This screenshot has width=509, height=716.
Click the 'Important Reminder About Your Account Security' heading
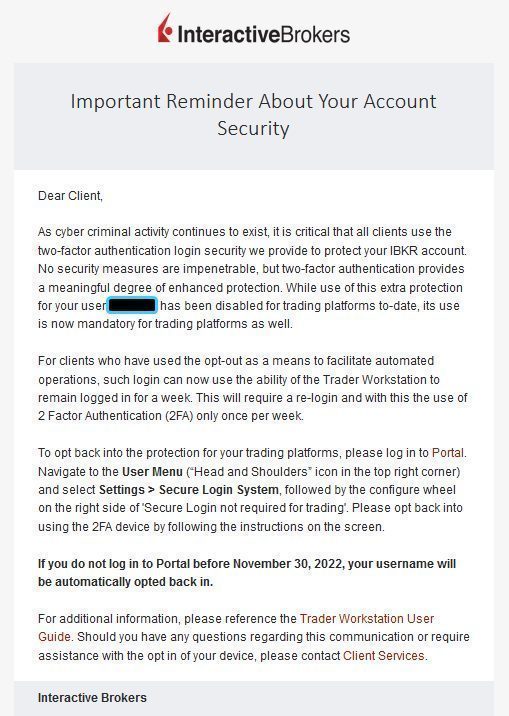click(253, 114)
